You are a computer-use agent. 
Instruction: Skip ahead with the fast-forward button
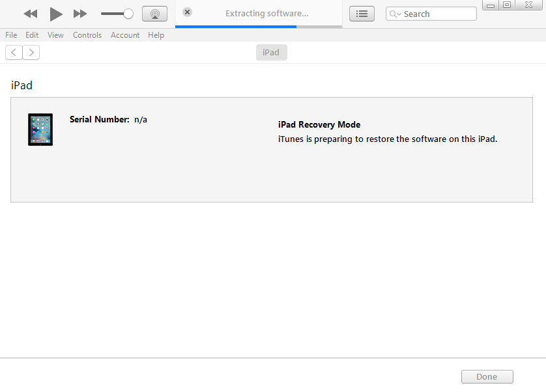tap(80, 14)
